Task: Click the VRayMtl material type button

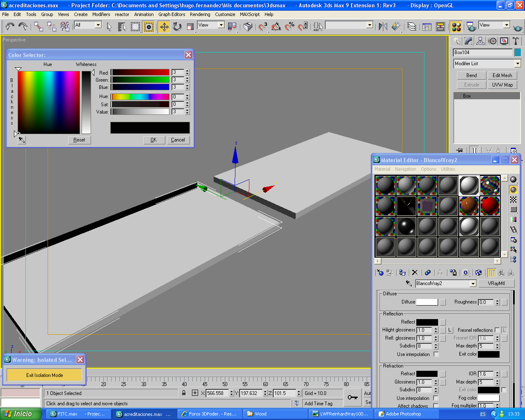Action: click(x=496, y=283)
